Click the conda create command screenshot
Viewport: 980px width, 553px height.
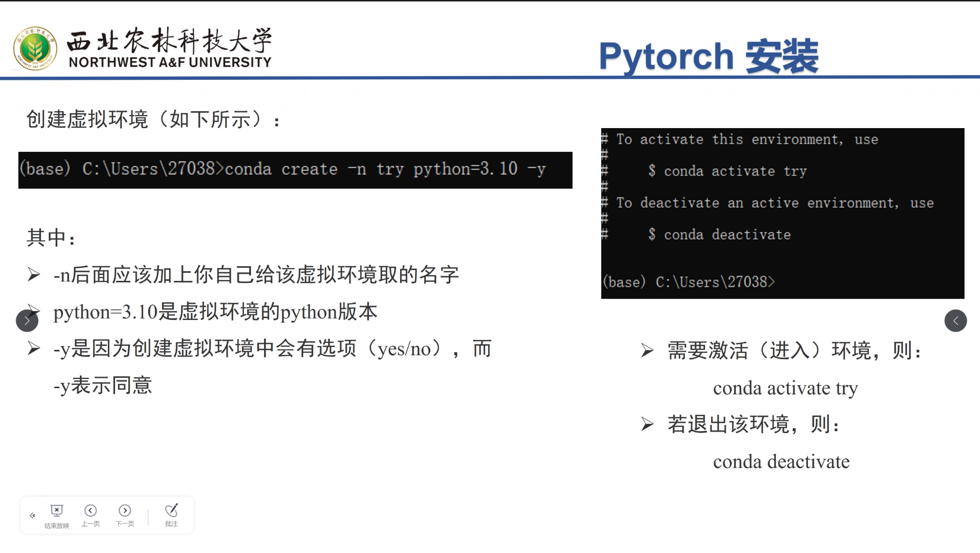pyautogui.click(x=295, y=170)
